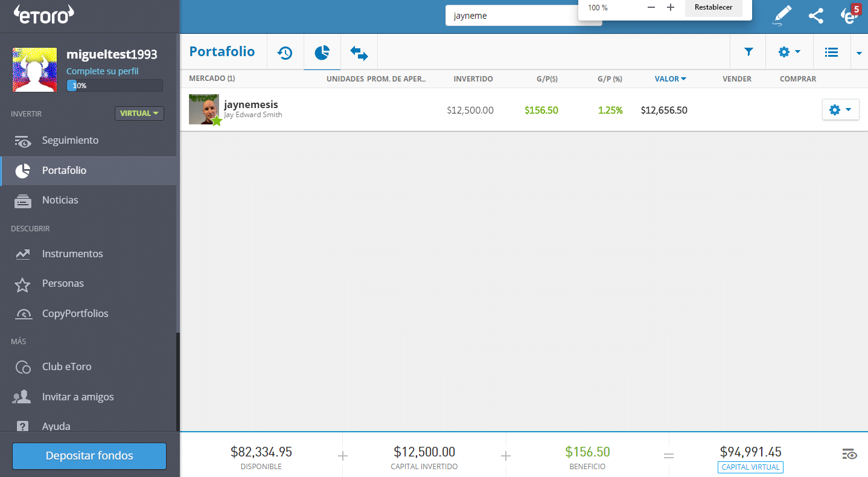Sort by G/P($) column header
This screenshot has height=477, width=868.
click(547, 78)
